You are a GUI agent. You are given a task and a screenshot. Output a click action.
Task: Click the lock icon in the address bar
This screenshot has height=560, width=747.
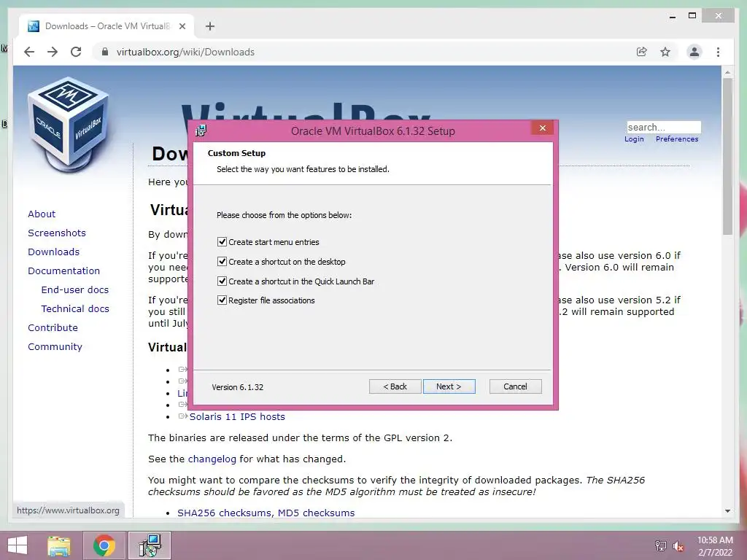coord(105,52)
